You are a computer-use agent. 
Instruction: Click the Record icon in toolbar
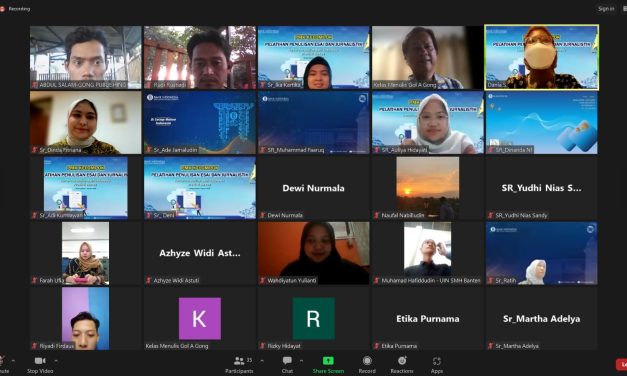click(367, 361)
